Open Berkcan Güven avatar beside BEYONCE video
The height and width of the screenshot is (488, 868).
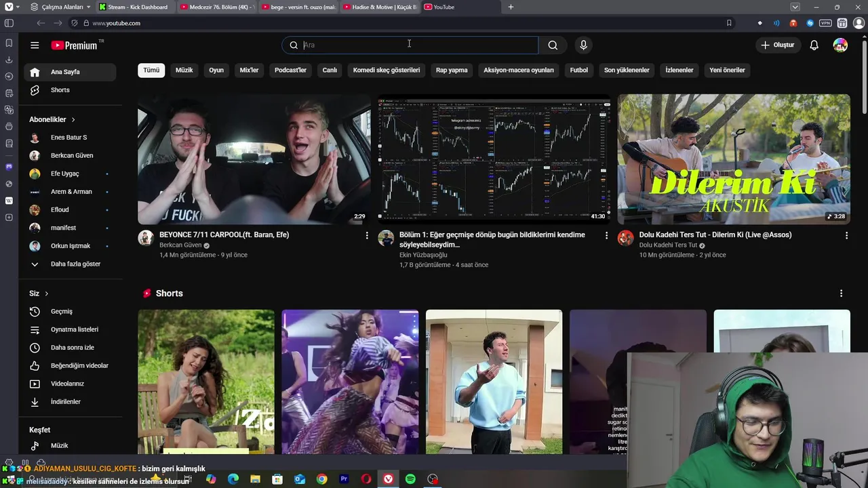point(146,238)
